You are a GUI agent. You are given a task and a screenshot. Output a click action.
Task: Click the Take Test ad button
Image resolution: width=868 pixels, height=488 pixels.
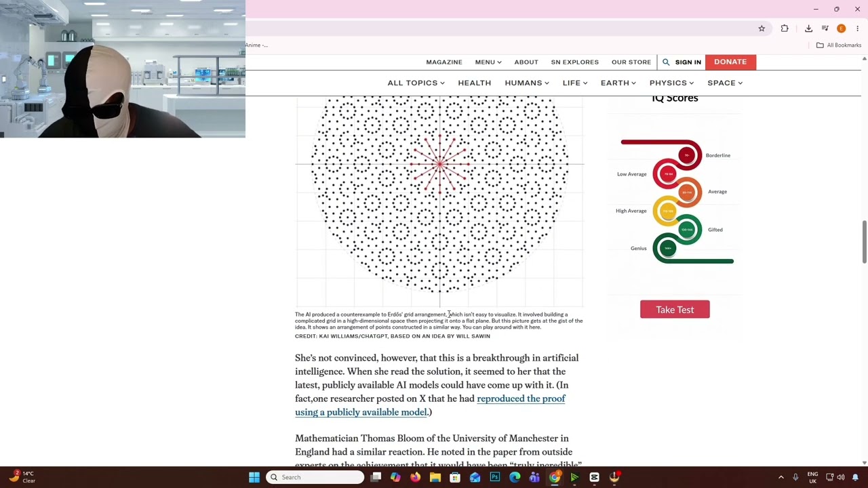pos(675,310)
